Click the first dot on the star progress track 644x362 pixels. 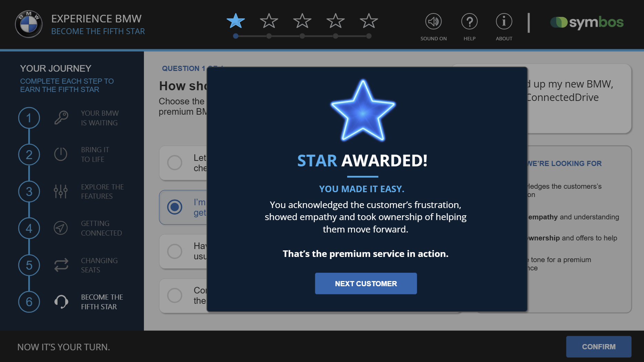236,36
